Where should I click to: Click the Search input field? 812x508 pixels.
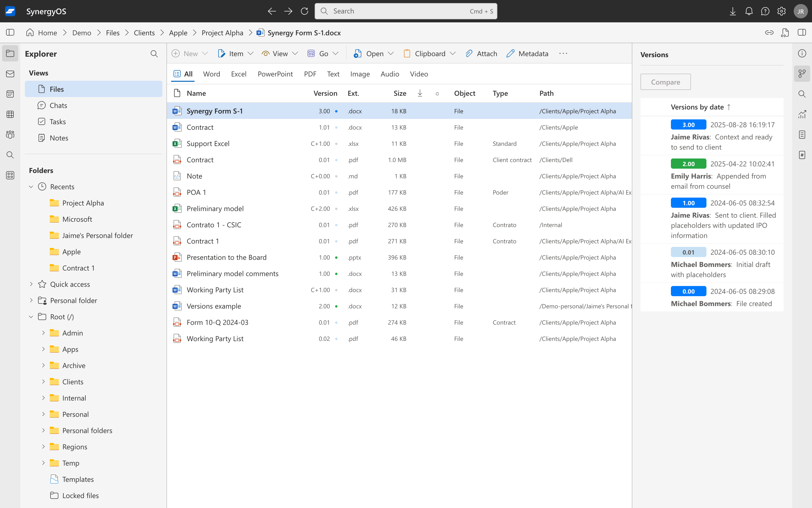tap(406, 11)
